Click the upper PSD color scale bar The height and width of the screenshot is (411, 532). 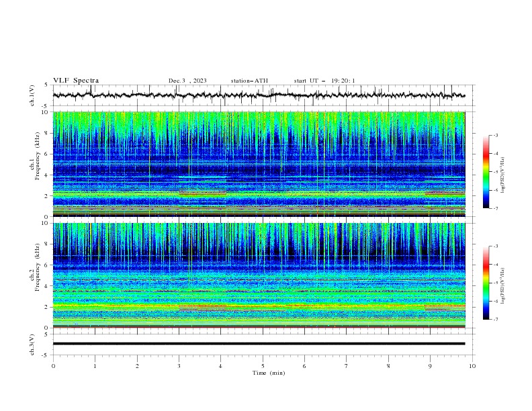click(486, 172)
